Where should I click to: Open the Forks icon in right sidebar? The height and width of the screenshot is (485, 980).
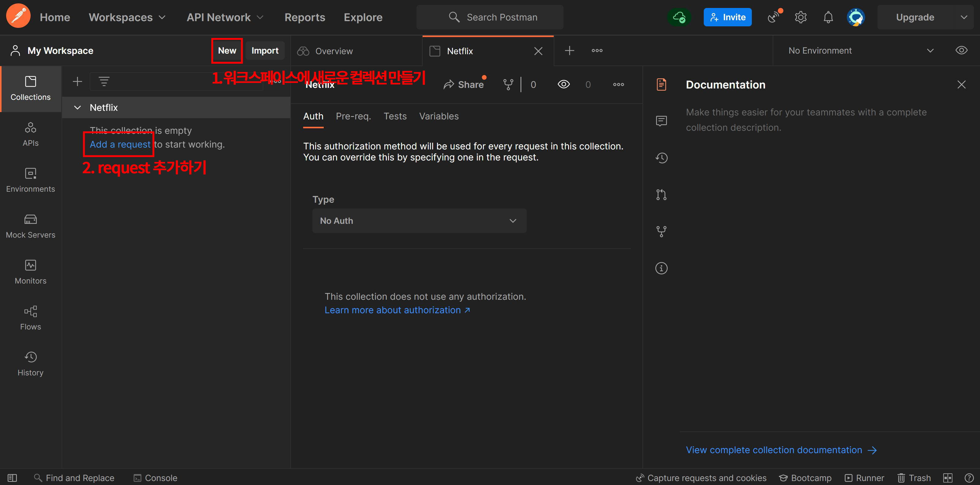[x=661, y=231]
